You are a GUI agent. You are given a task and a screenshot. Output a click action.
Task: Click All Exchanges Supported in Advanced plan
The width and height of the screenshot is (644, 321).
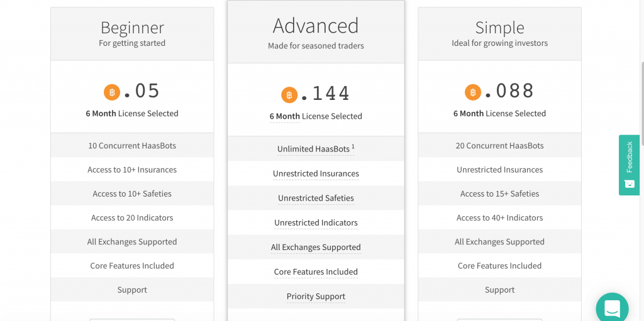tap(316, 248)
